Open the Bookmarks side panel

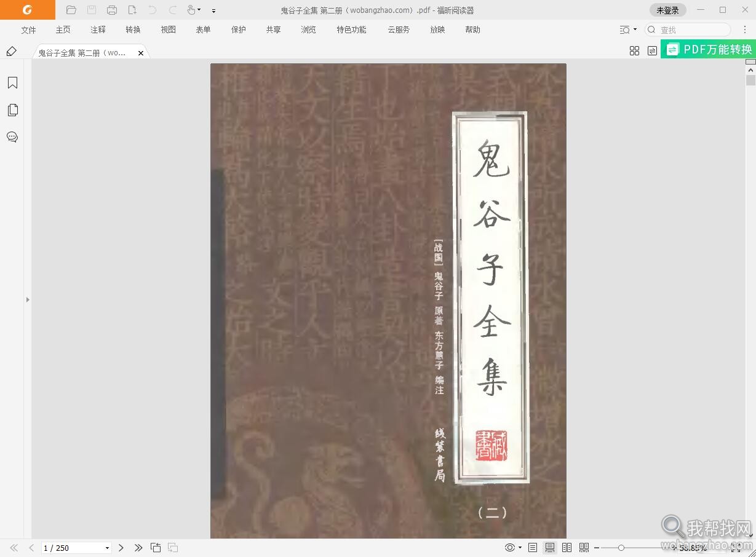click(x=12, y=83)
